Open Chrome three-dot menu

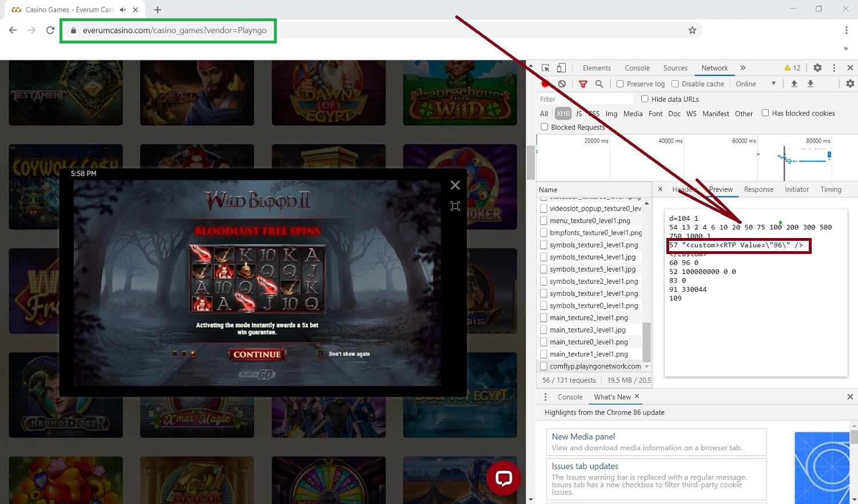846,30
